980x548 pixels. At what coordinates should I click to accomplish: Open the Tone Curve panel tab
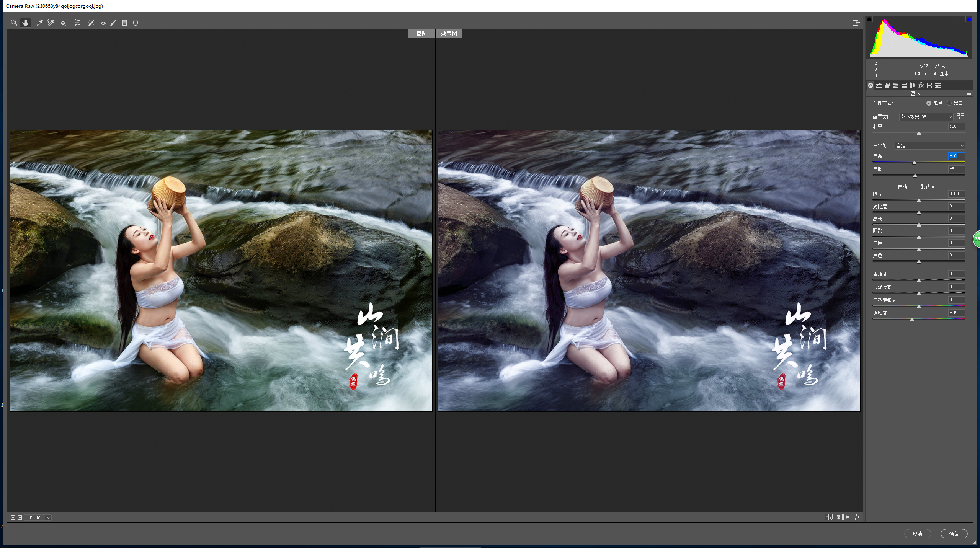[879, 85]
